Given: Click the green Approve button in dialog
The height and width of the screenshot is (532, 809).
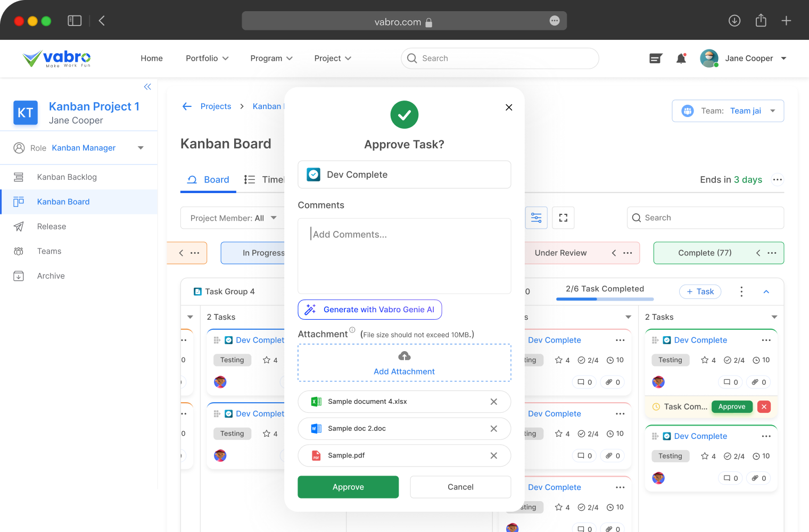Looking at the screenshot, I should 348,487.
